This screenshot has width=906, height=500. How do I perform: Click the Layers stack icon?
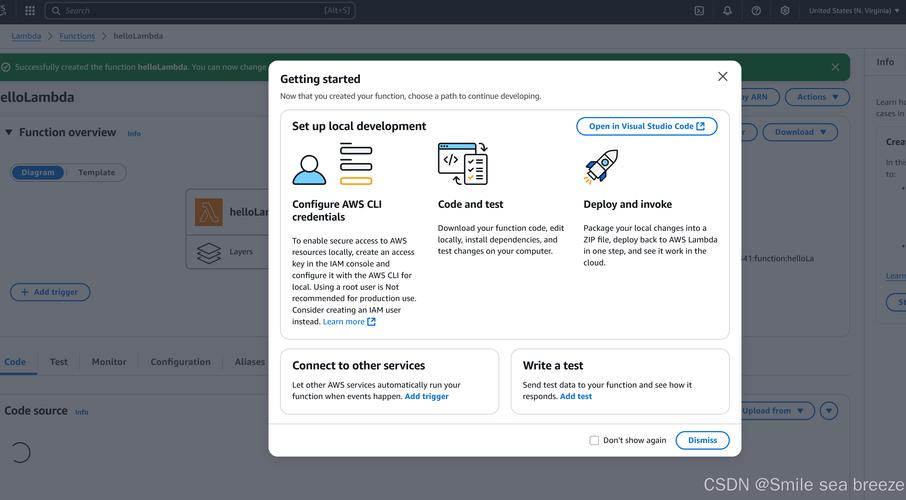pyautogui.click(x=209, y=253)
